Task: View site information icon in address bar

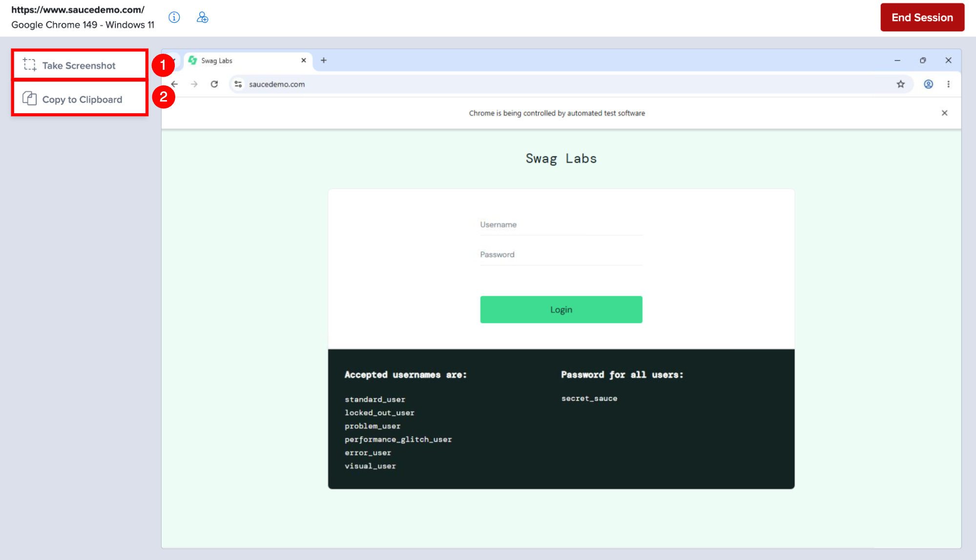Action: click(x=238, y=84)
